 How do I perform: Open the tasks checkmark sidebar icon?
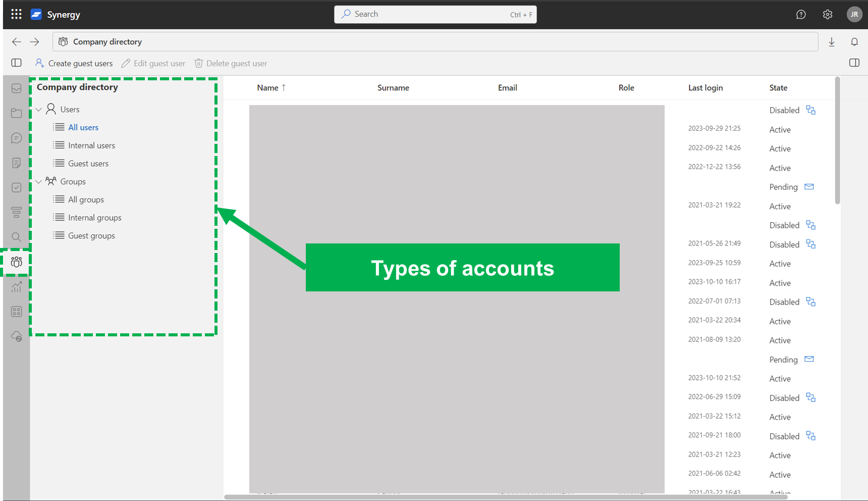[x=16, y=187]
